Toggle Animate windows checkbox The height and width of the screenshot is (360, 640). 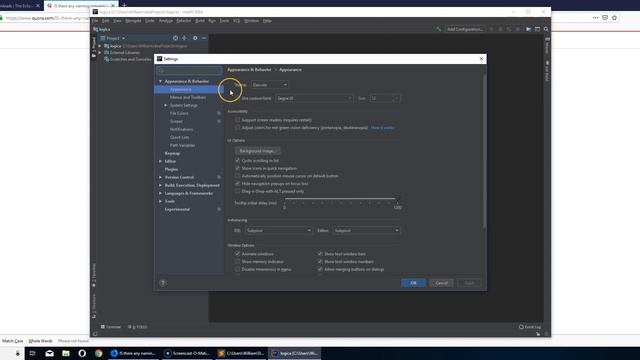[238, 254]
